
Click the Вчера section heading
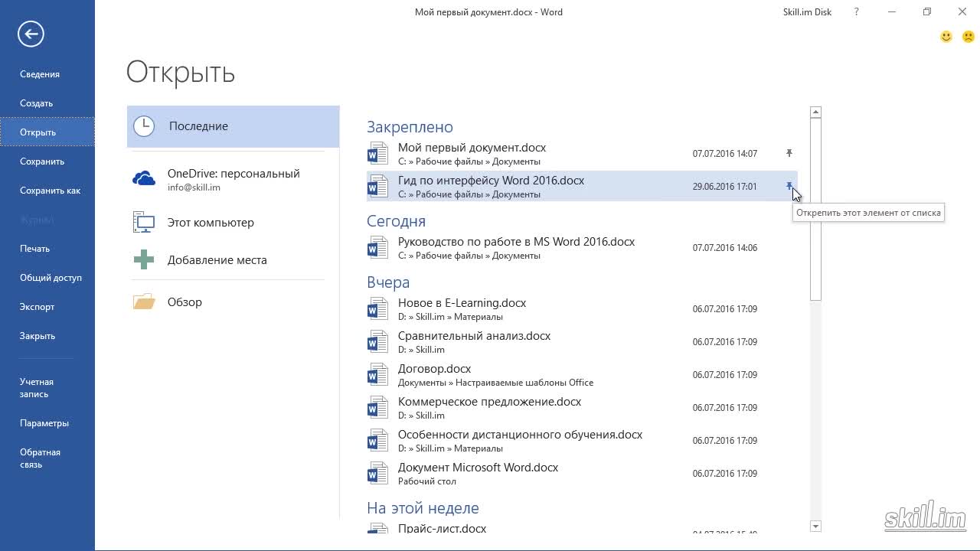(388, 282)
